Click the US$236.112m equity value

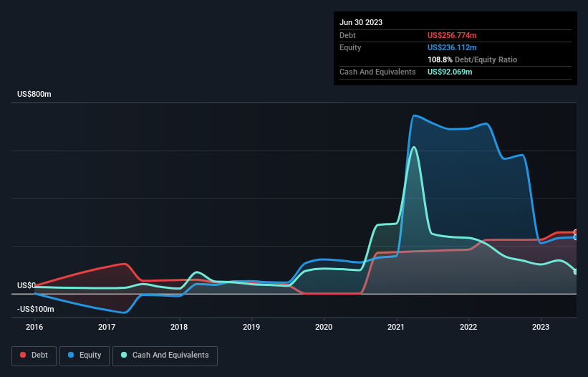(x=452, y=47)
